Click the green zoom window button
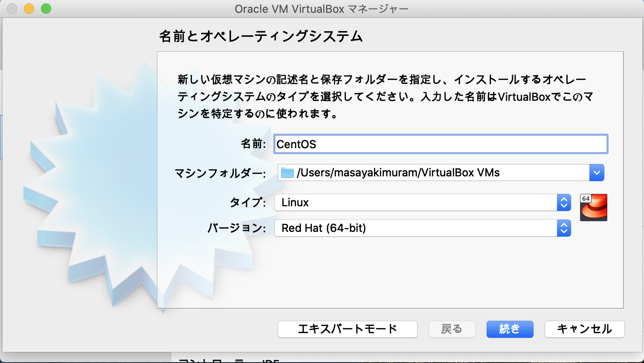Viewport: 644px width, 363px height. pyautogui.click(x=46, y=9)
